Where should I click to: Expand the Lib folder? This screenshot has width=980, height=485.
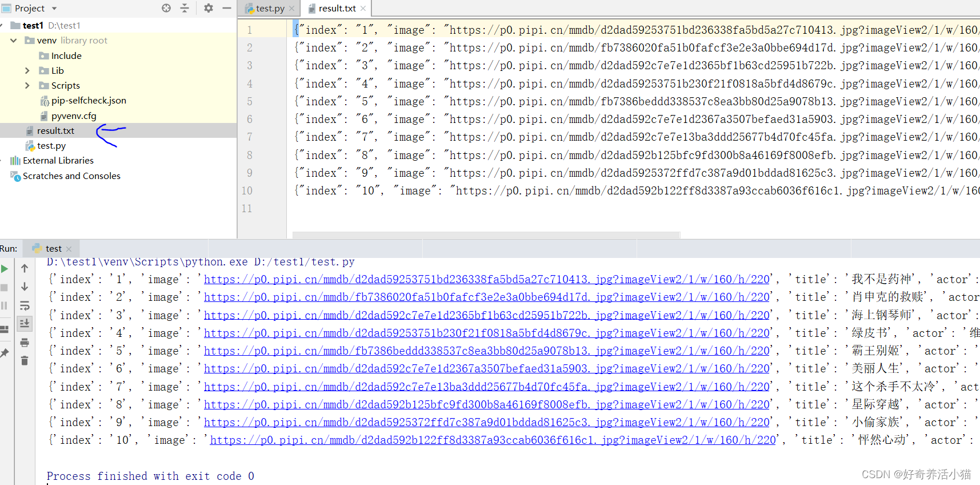(x=27, y=70)
